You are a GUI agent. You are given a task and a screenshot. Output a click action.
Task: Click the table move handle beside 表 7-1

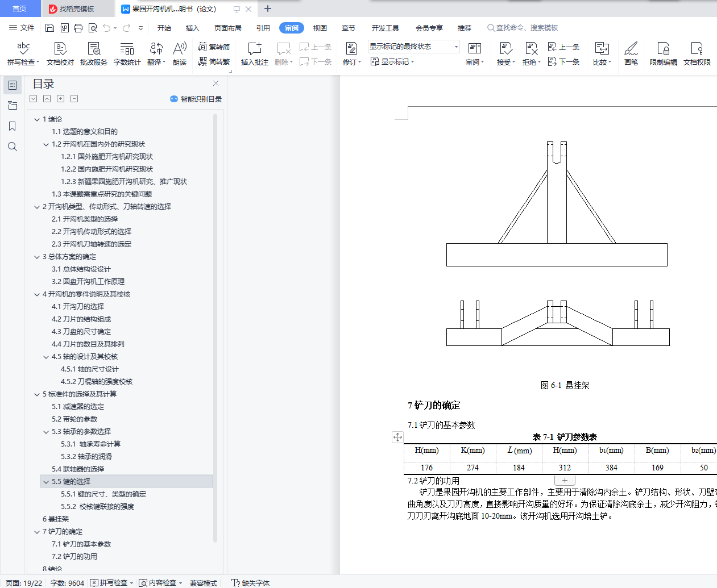pyautogui.click(x=397, y=437)
